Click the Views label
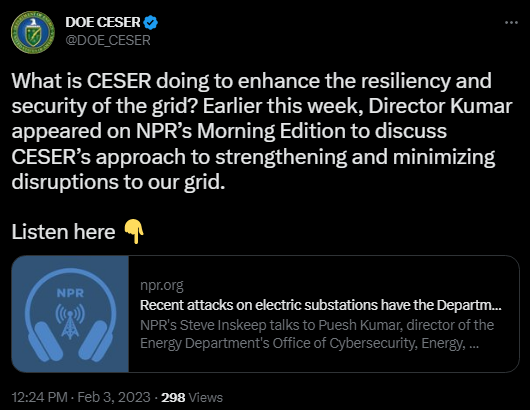Screen dimensions: 530x410 click(206, 397)
